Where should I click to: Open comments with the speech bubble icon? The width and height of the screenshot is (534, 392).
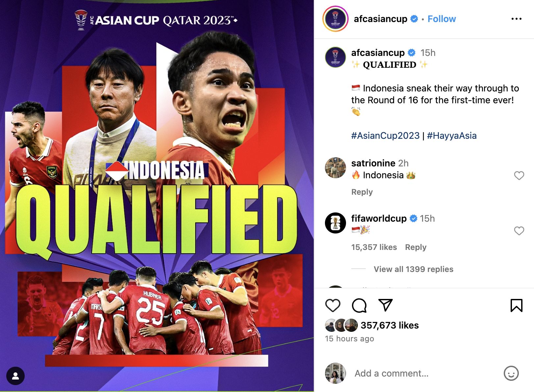(x=359, y=306)
